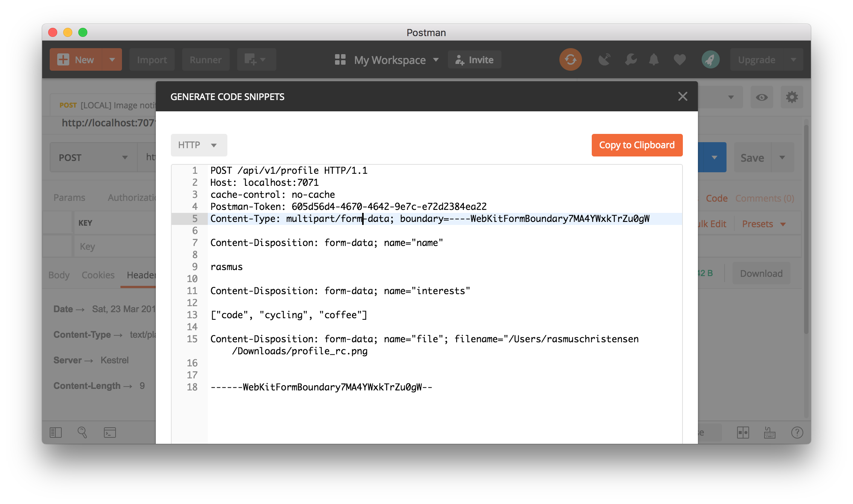Open the satellite capture requests icon
This screenshot has height=504, width=853.
(604, 59)
